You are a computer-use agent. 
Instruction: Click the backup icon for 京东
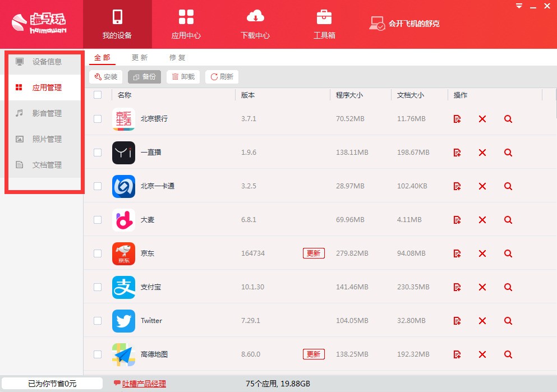(x=457, y=253)
